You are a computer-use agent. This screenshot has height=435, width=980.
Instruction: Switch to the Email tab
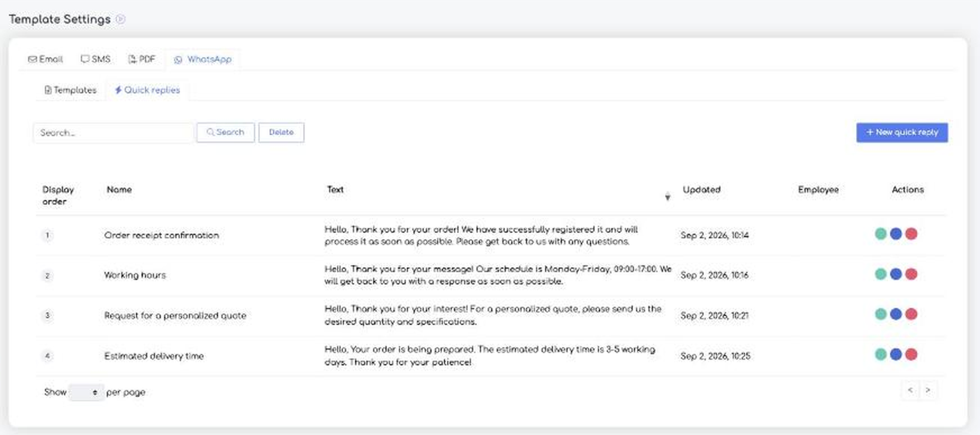coord(46,59)
